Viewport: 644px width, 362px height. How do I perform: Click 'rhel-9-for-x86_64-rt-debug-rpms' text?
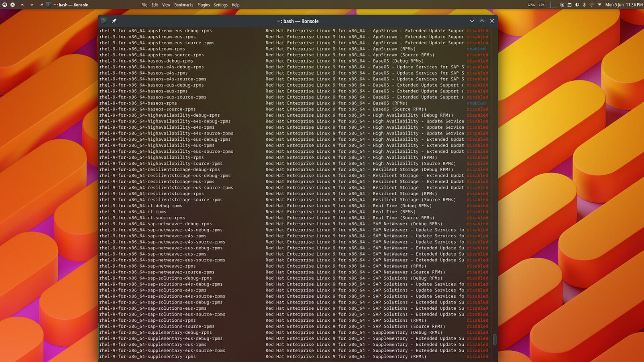click(141, 206)
